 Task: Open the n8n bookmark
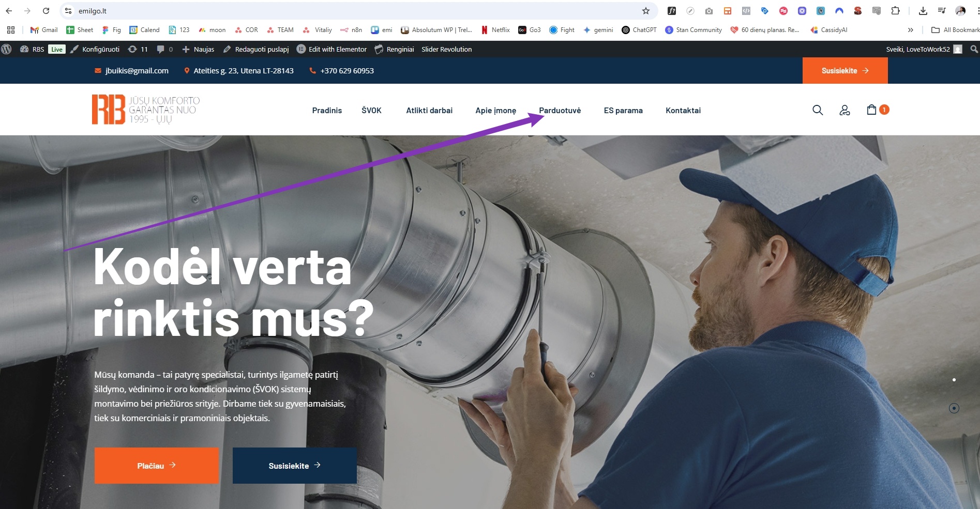click(x=351, y=30)
